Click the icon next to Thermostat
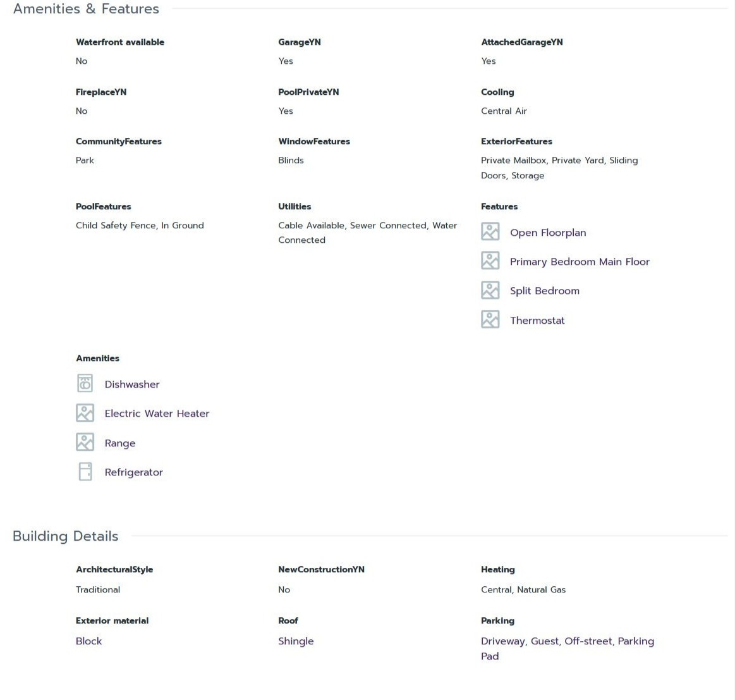Screen dimensions: 735x700 click(490, 319)
